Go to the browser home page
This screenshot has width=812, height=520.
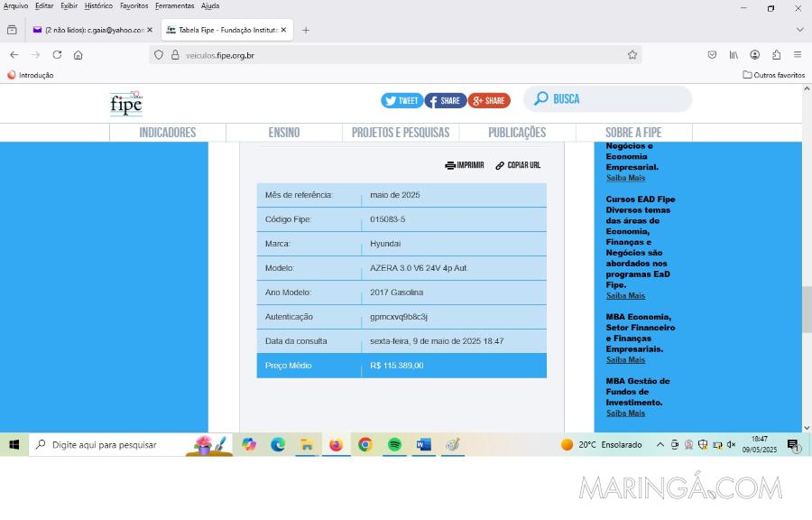coord(78,55)
